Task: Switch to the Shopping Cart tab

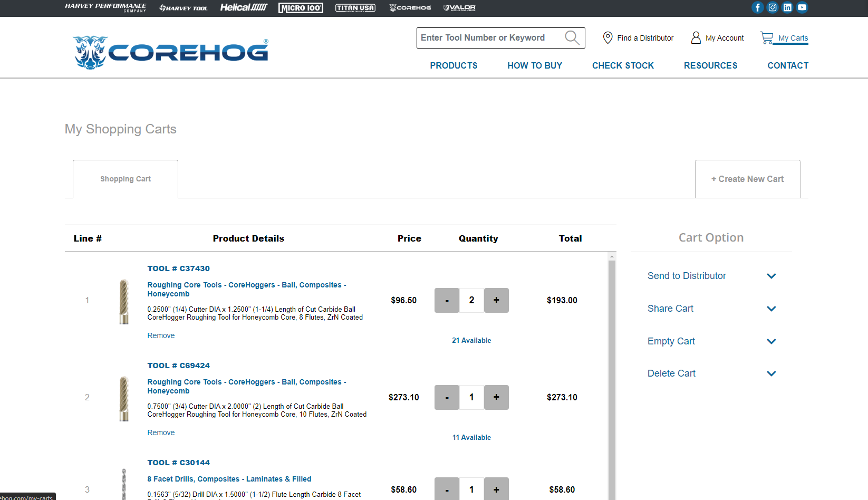Action: coord(125,179)
